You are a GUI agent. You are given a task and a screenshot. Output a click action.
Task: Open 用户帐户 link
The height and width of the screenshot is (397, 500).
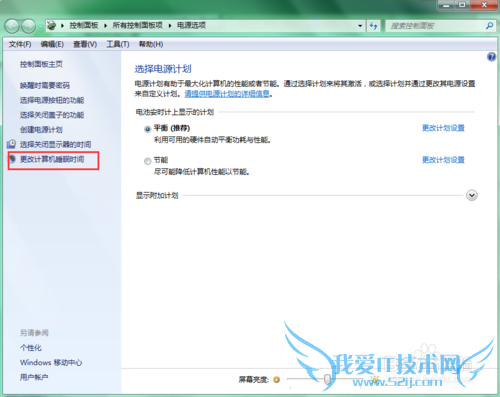coord(34,377)
